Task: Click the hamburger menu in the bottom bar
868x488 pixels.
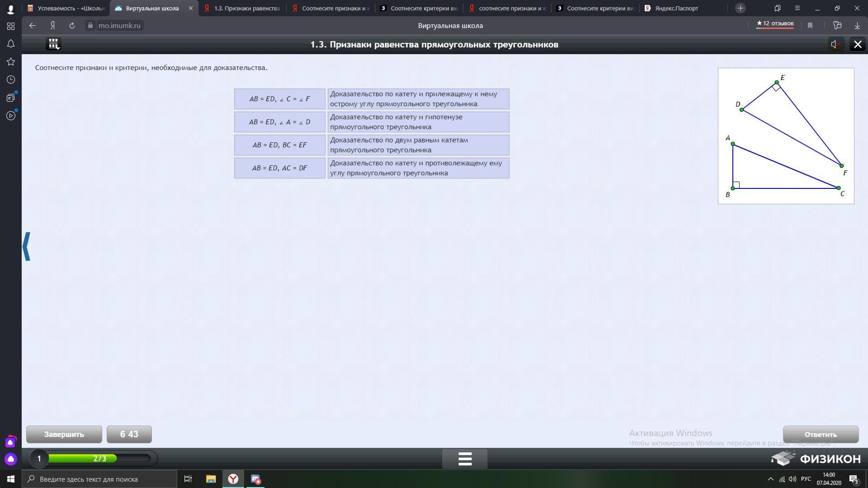Action: [x=465, y=459]
